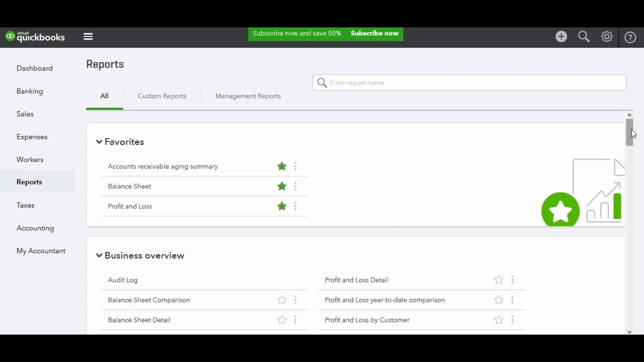Screen dimensions: 644x362
Task: Switch to Custom Reports tab
Action: coord(162,96)
